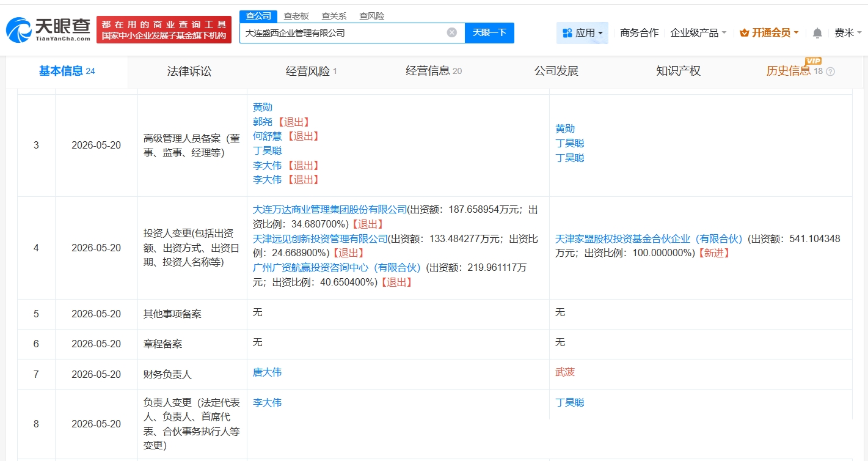
Task: Switch to the 查老板 search tab
Action: 296,16
